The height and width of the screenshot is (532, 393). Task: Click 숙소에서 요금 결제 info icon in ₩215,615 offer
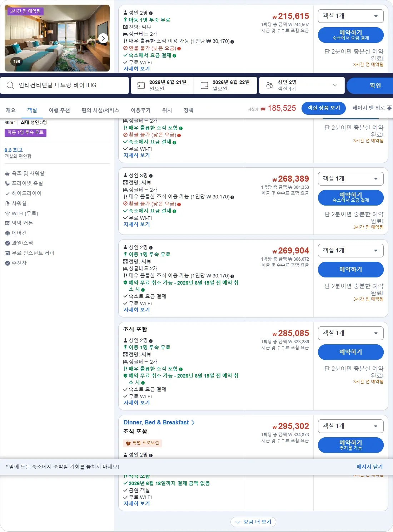click(174, 56)
